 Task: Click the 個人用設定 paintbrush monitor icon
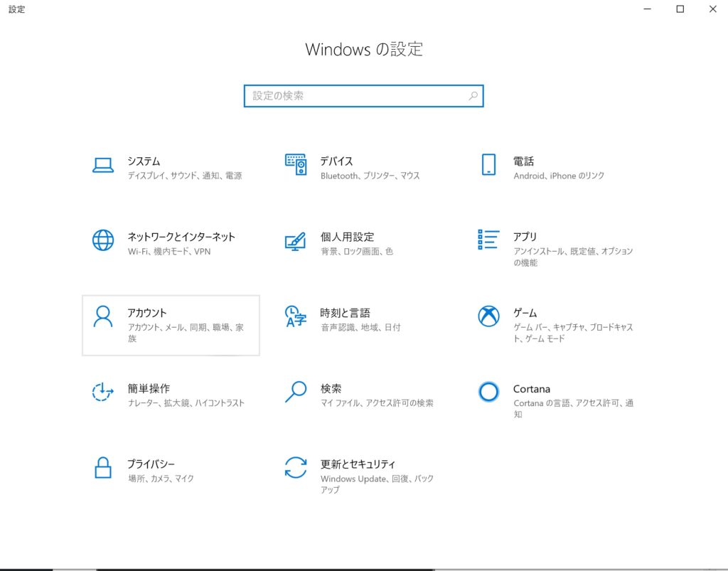click(x=296, y=241)
